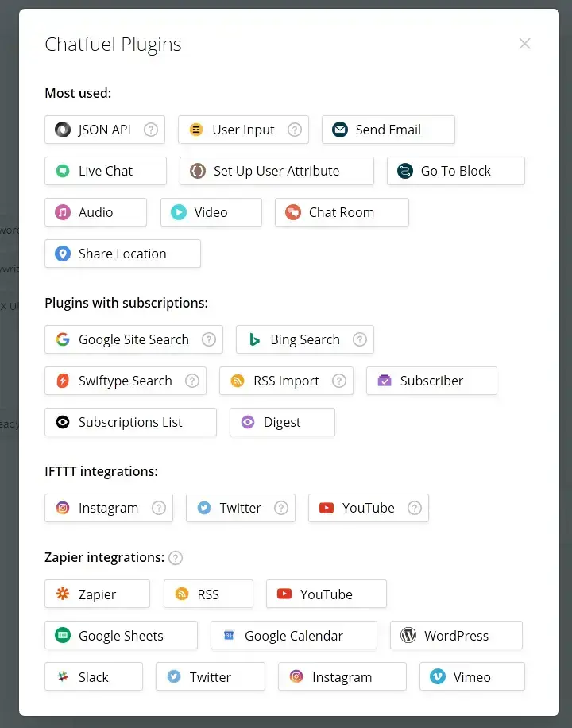
Task: Click the JSON API plugin icon
Action: click(x=63, y=130)
